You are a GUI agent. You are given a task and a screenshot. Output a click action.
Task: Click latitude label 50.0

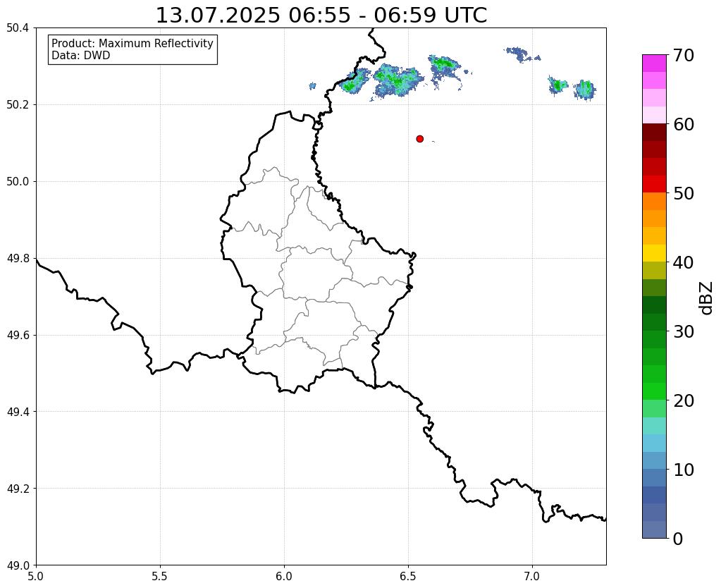tap(18, 181)
